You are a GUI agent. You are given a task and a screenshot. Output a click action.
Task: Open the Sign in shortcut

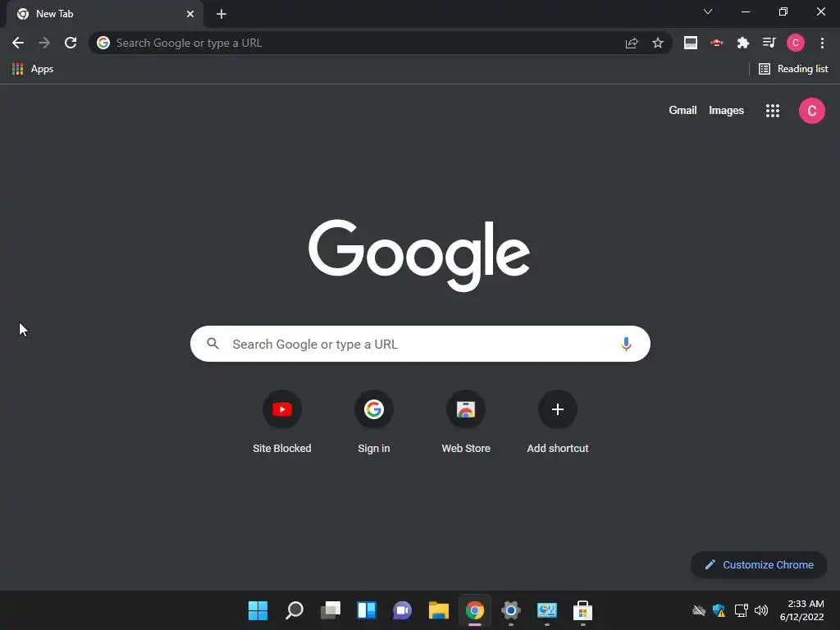coord(374,422)
